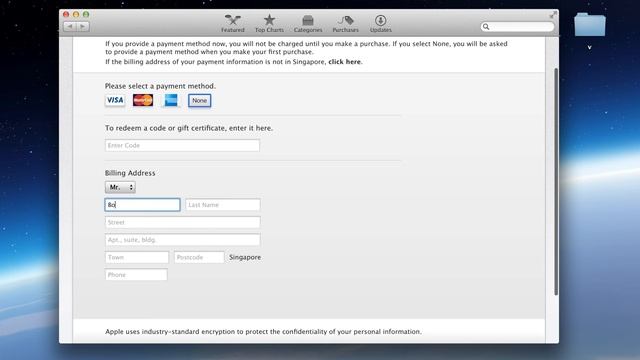Screen dimensions: 640x360
Task: Go back with the left arrow button
Action: tap(70, 27)
